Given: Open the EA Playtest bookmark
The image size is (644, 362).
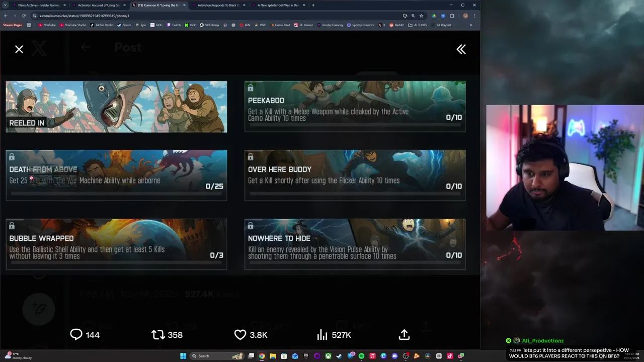Looking at the screenshot, I should (441, 25).
